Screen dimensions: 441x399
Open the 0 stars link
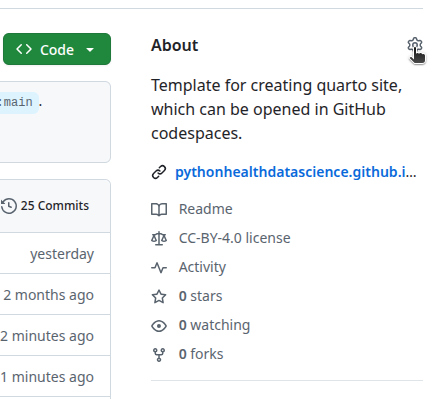[200, 296]
